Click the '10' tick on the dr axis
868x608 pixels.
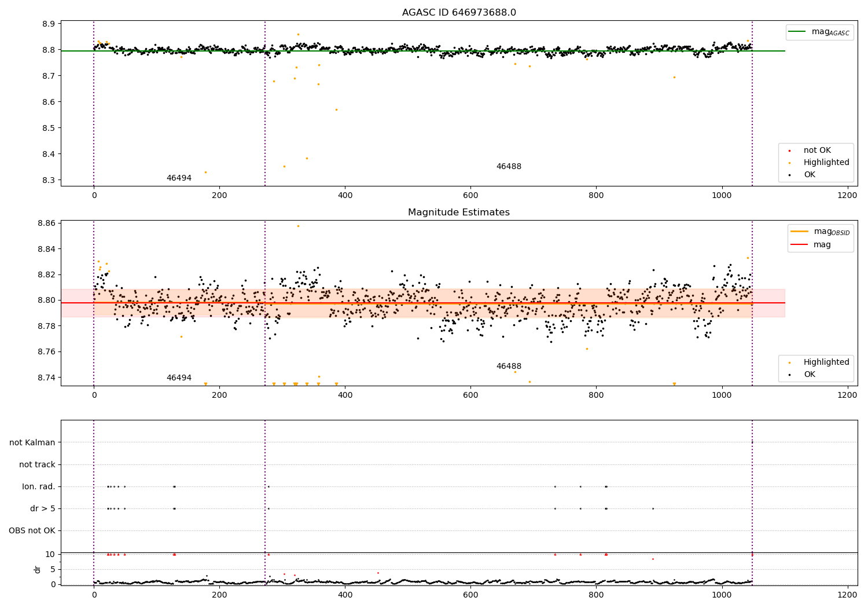coord(50,554)
